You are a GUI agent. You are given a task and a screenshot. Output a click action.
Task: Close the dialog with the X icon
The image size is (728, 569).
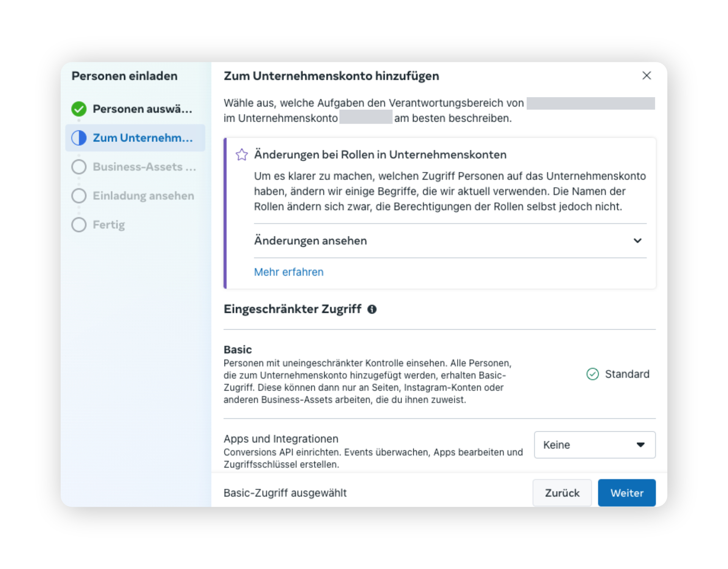pyautogui.click(x=646, y=75)
